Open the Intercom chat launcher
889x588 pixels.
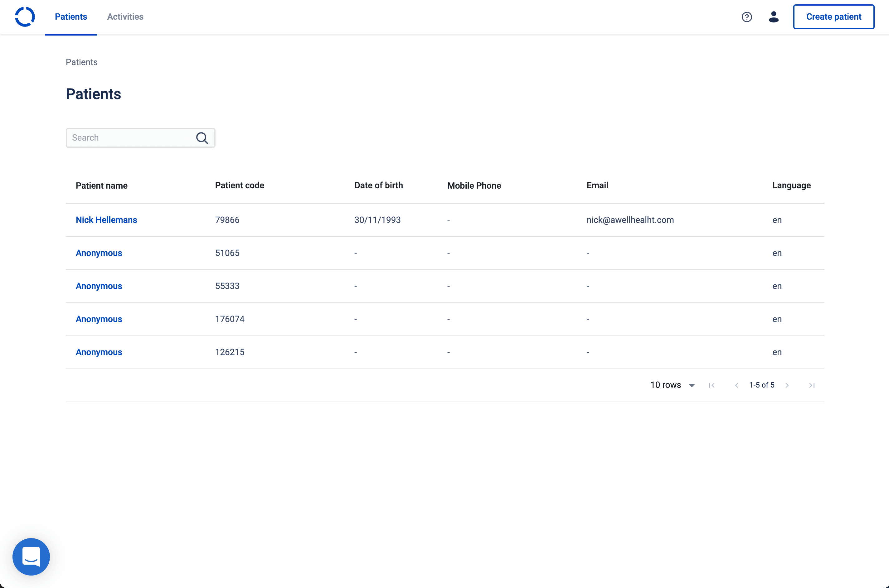point(31,557)
